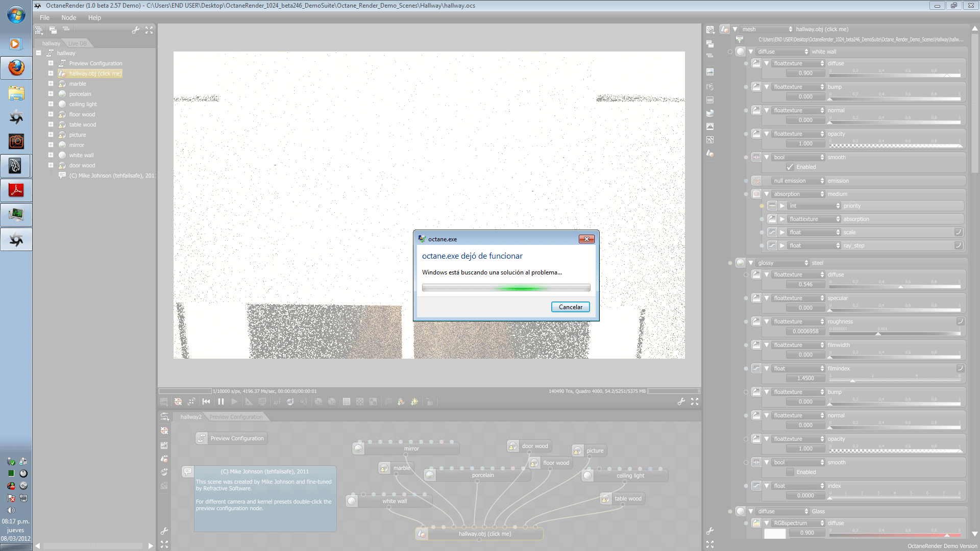
Task: Enable the smooth checkbox under steel
Action: [790, 472]
